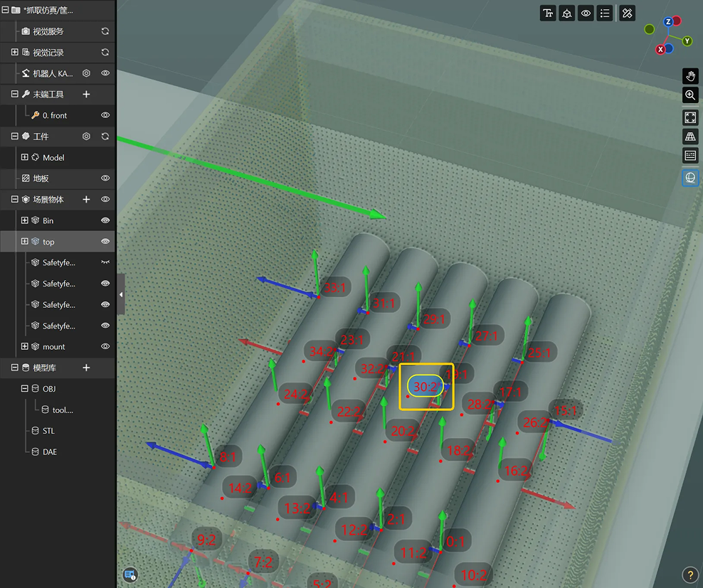The image size is (703, 588).
Task: Select the pan hand tool
Action: point(690,76)
